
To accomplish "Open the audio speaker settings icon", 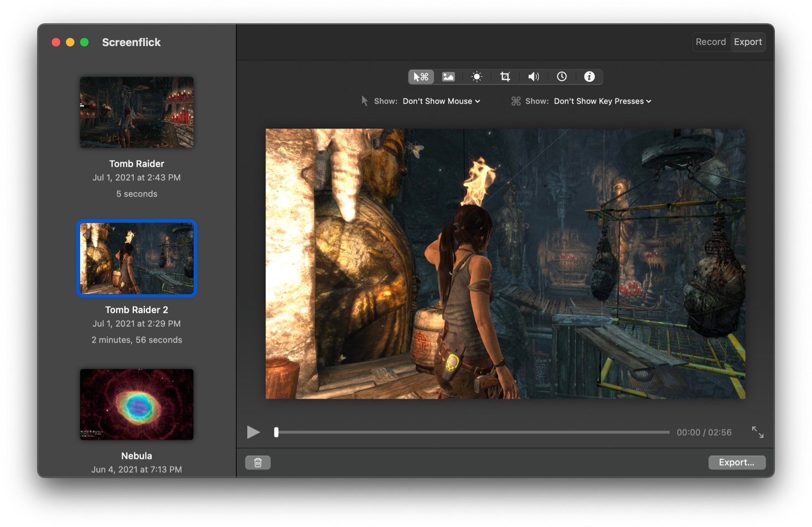I will 533,77.
